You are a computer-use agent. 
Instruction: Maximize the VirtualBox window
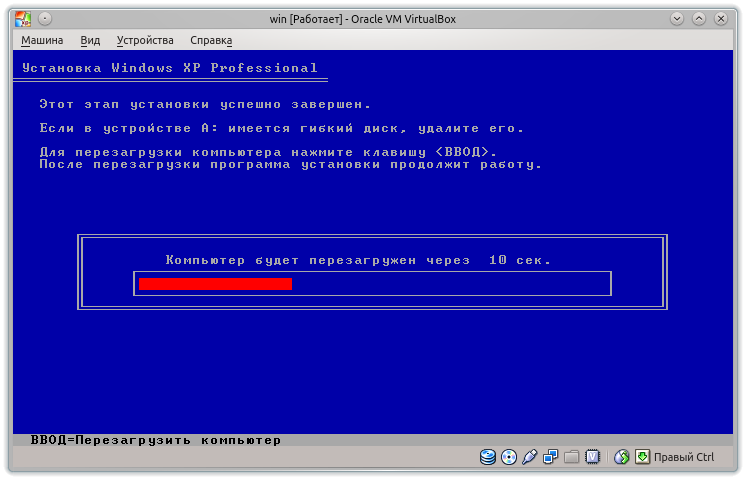(699, 19)
